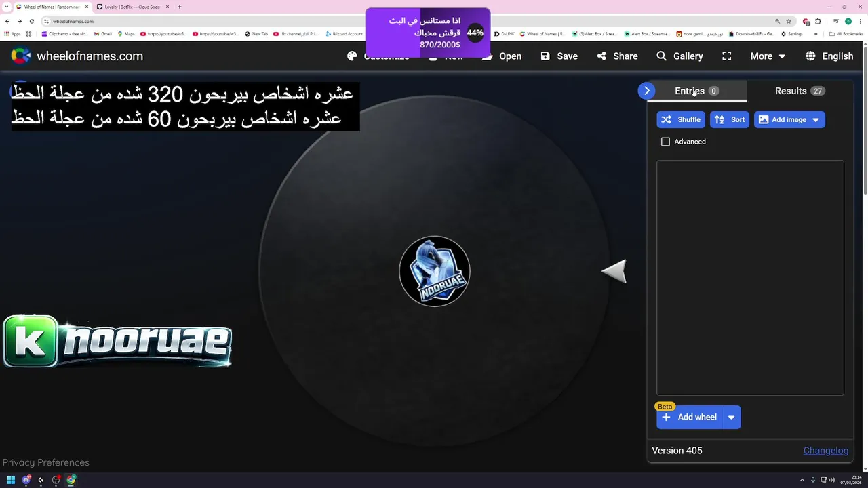Screen dimensions: 868x488
Task: Open the Save menu item
Action: pos(559,56)
